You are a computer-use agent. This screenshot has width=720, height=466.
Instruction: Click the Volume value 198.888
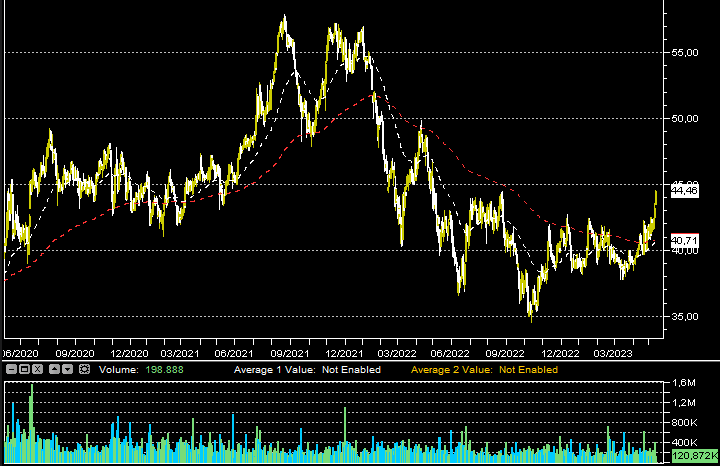pyautogui.click(x=164, y=370)
